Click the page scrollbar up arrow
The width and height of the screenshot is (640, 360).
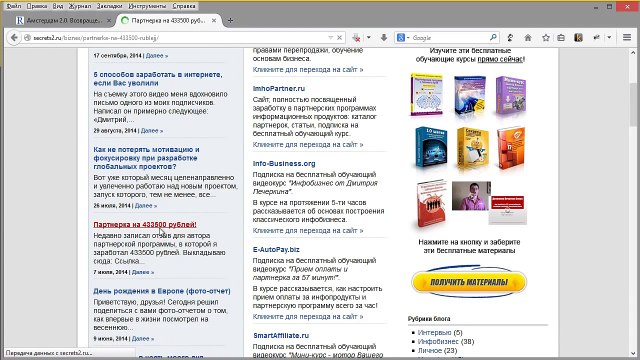click(633, 53)
